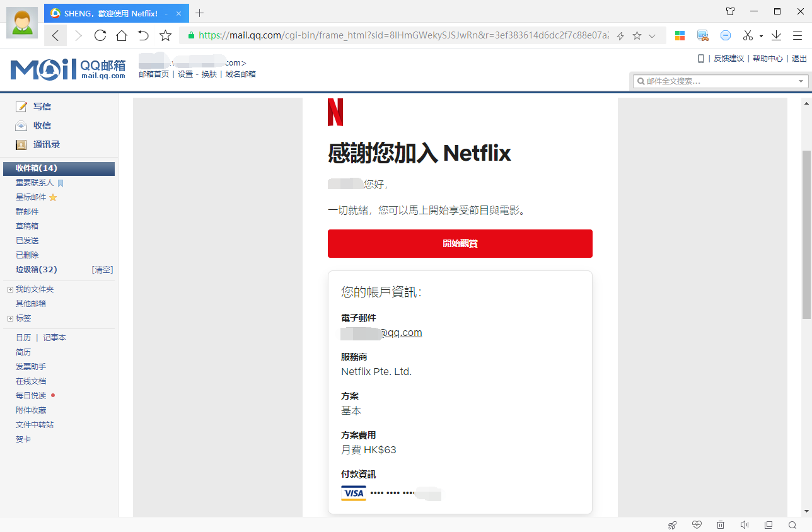Open 设置 settings link

point(185,74)
